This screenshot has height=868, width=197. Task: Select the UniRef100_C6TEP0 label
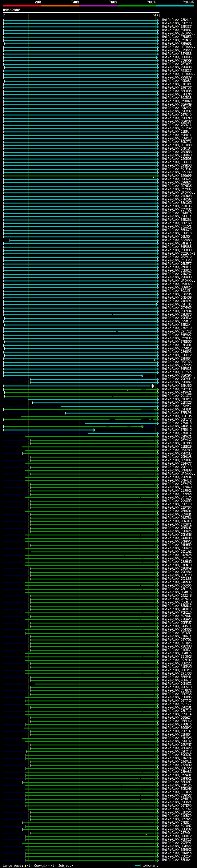[177, 806]
